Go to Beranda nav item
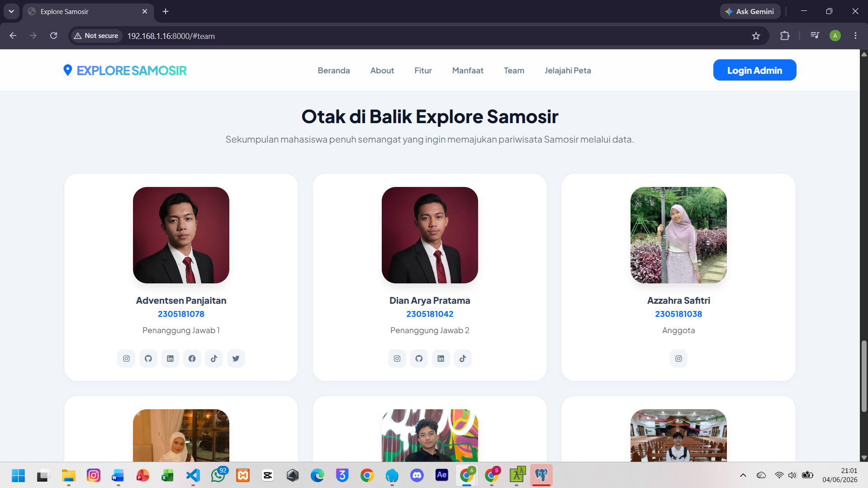Screen dimensions: 868x488 (334, 71)
